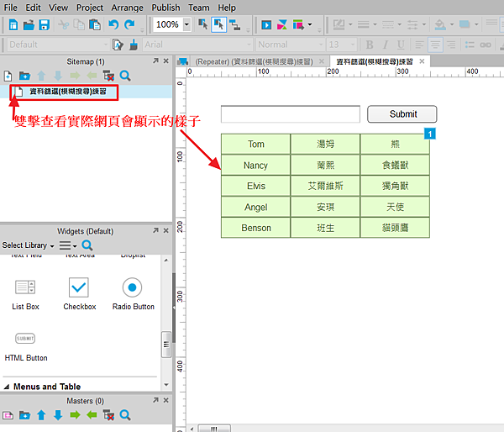The height and width of the screenshot is (432, 504).
Task: Add a new master in Masters panel
Action: [x=8, y=415]
